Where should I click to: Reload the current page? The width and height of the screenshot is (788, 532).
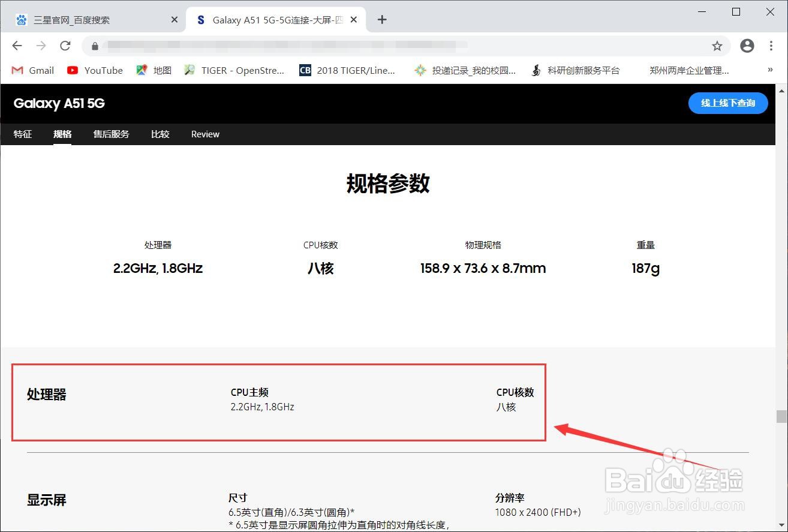[x=65, y=46]
